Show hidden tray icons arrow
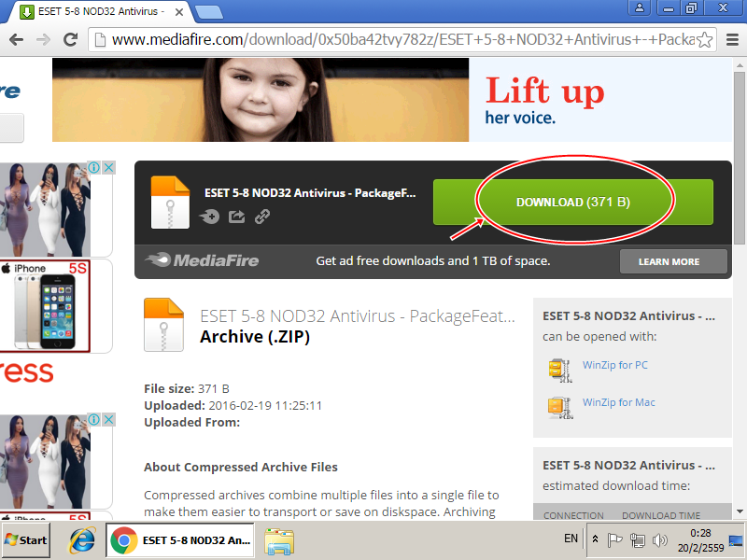Image resolution: width=747 pixels, height=560 pixels. 595,539
